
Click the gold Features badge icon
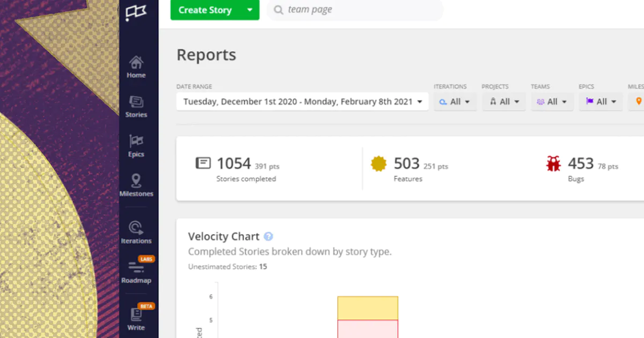pos(379,164)
